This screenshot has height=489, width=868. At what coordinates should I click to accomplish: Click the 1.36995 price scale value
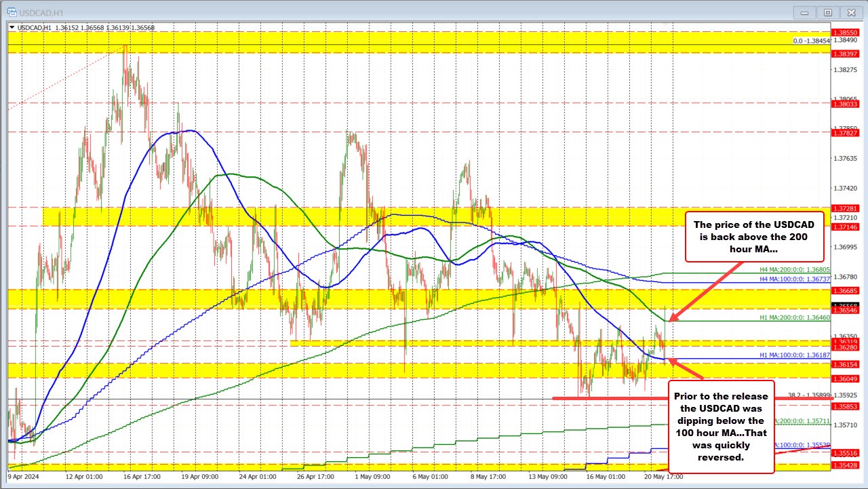coord(847,248)
